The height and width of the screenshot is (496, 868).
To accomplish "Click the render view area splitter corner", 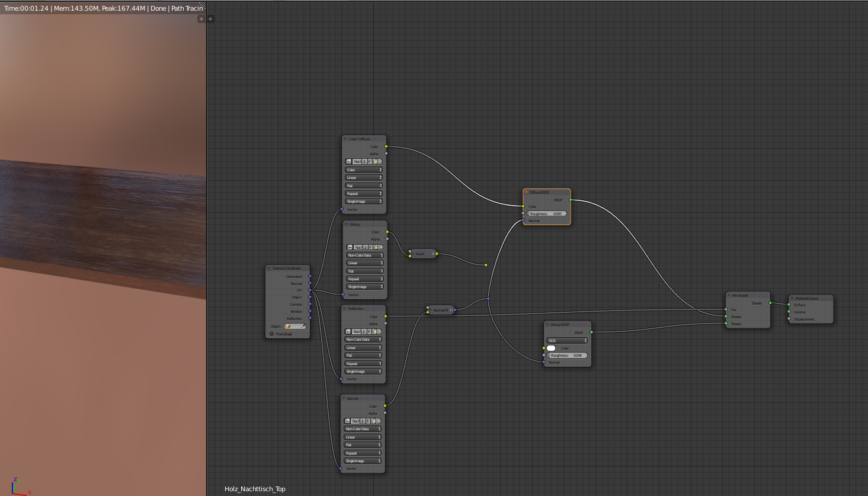I will click(203, 5).
